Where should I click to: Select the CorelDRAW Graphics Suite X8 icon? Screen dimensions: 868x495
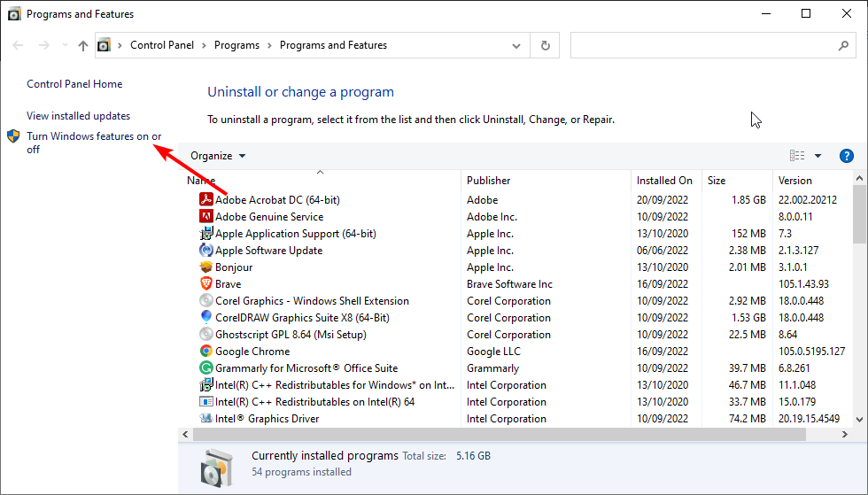tap(205, 317)
